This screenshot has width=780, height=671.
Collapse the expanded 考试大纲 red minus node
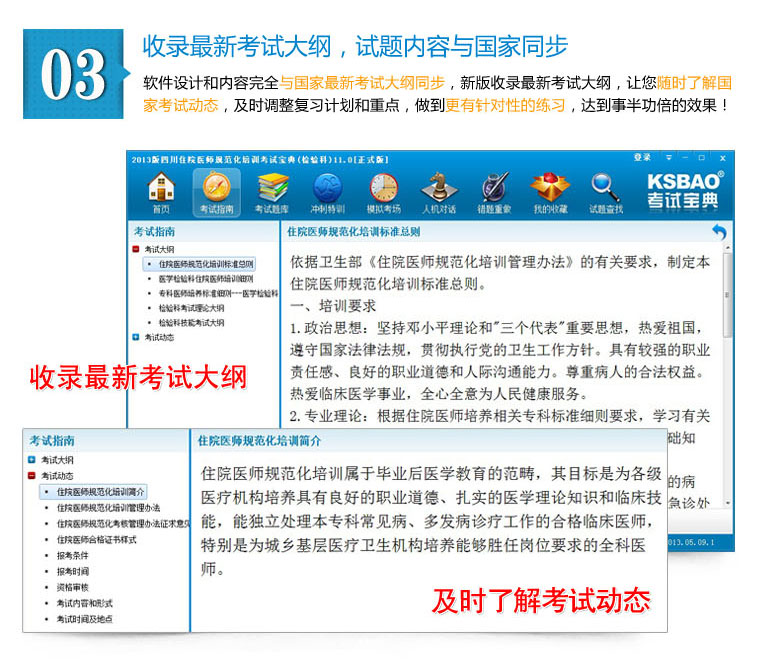[136, 249]
